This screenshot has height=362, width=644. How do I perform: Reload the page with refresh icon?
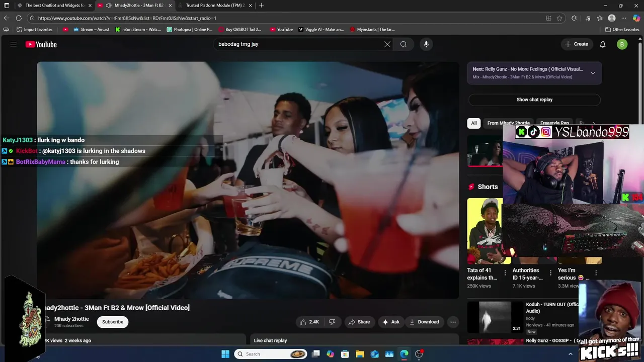point(19,18)
